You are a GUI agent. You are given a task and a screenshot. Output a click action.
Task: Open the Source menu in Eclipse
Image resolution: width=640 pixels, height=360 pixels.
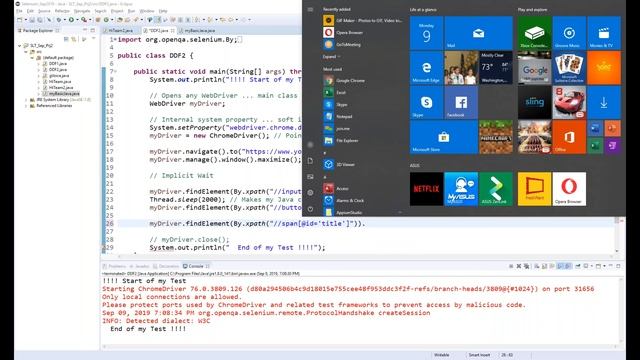pyautogui.click(x=44, y=11)
